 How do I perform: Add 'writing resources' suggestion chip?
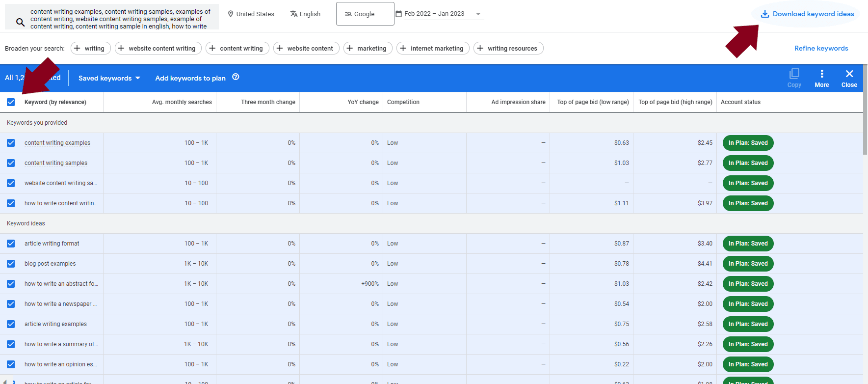coord(508,48)
